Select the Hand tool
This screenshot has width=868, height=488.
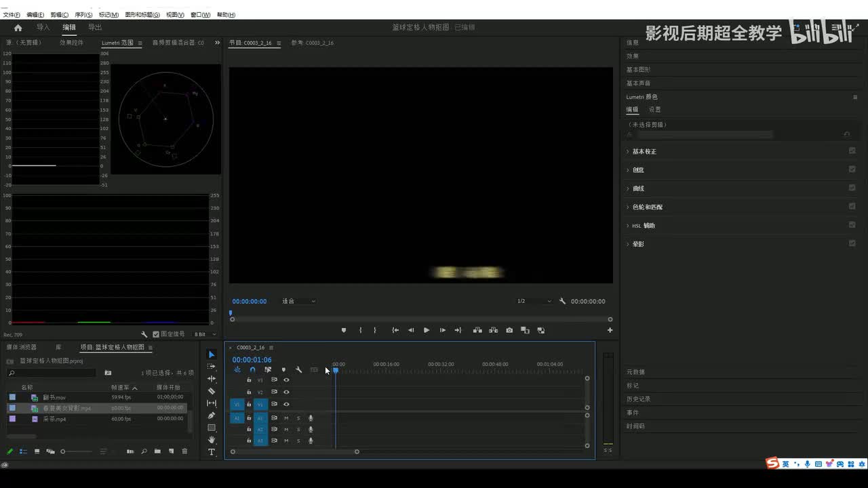tap(212, 440)
